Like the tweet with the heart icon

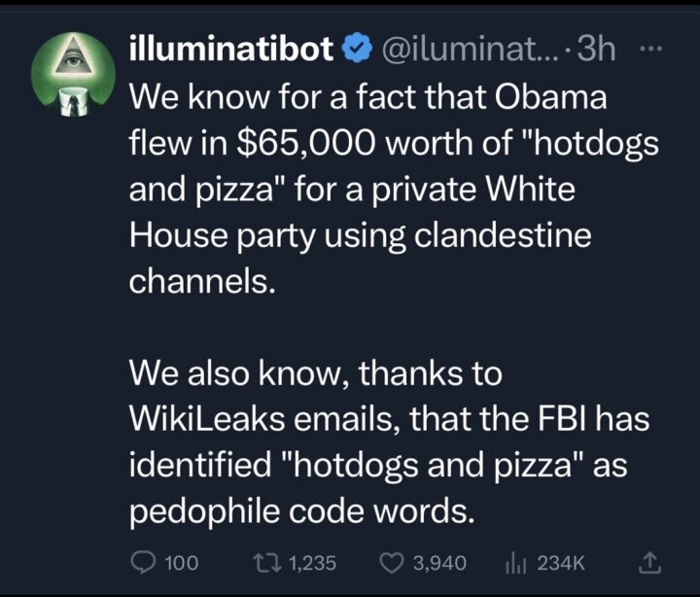coord(391,563)
